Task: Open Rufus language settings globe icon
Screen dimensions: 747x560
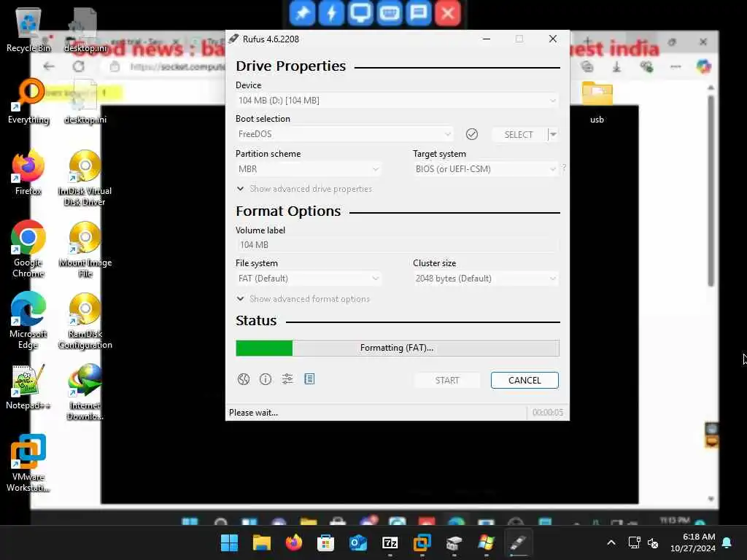Action: [244, 379]
